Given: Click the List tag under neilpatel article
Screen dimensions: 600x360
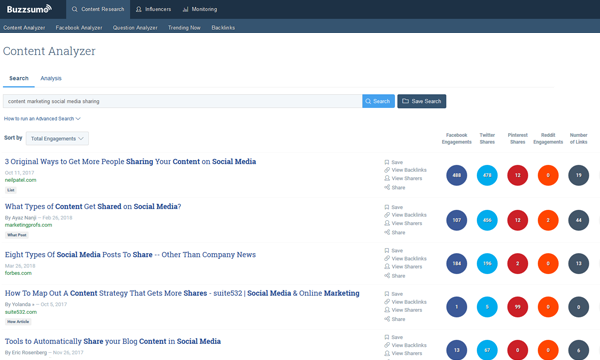Looking at the screenshot, I should (11, 190).
